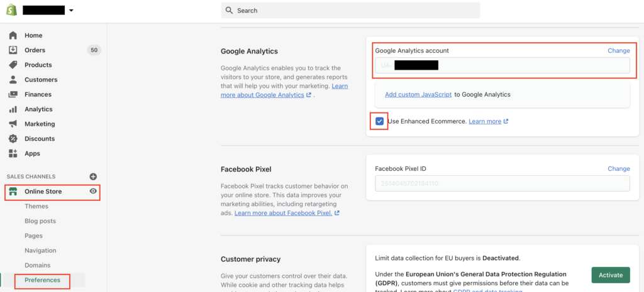The width and height of the screenshot is (644, 292).
Task: Click external icon after Google Analytics link
Action: (308, 95)
